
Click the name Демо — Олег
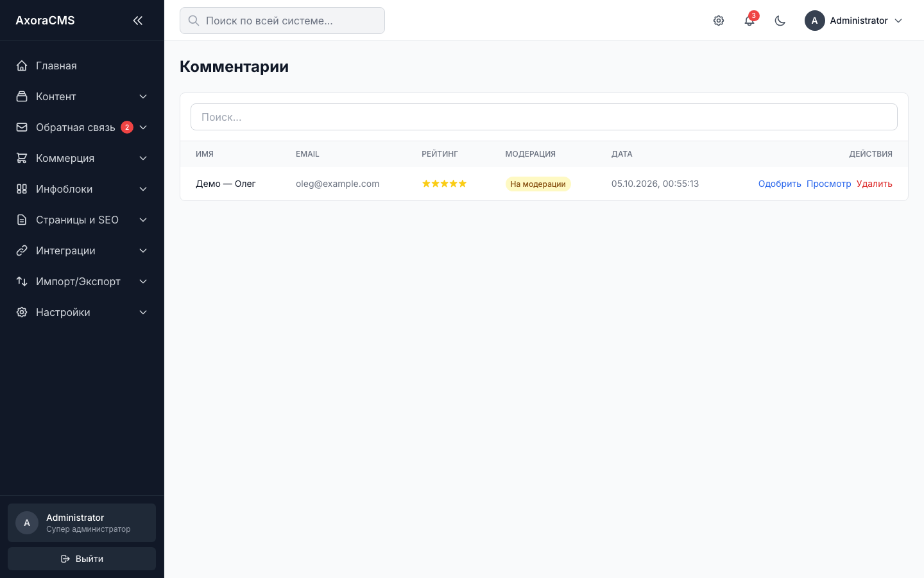click(226, 184)
